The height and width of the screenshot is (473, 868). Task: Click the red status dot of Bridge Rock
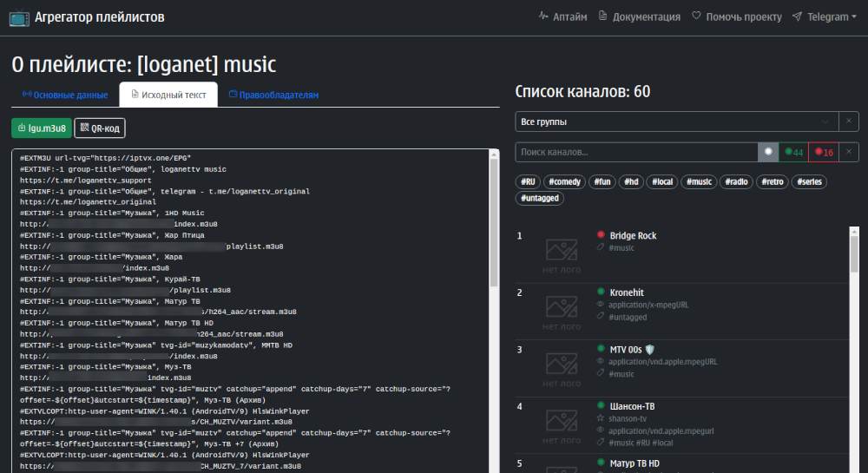[x=601, y=234]
